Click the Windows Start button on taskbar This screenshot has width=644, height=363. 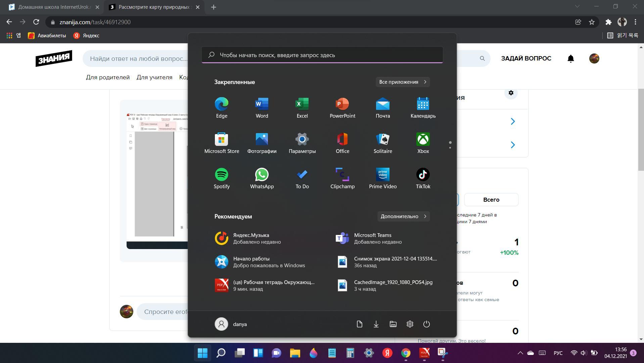pos(202,353)
